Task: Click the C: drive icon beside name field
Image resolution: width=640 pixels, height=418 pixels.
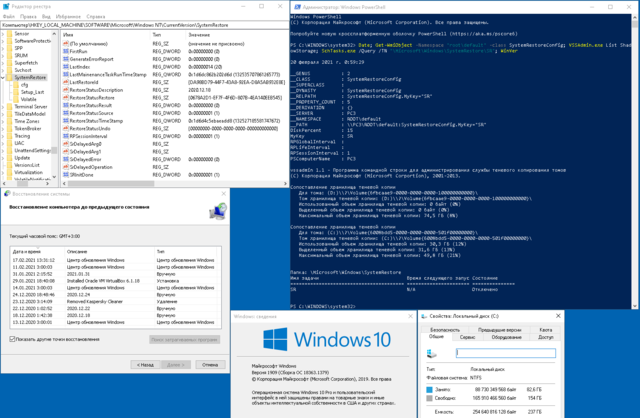Action: pos(431,353)
